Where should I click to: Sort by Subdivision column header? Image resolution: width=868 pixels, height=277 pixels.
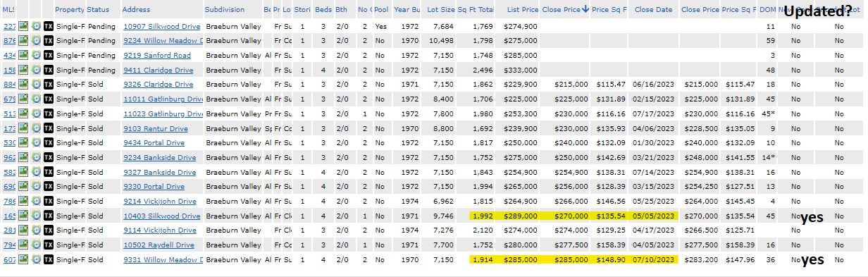coord(225,10)
